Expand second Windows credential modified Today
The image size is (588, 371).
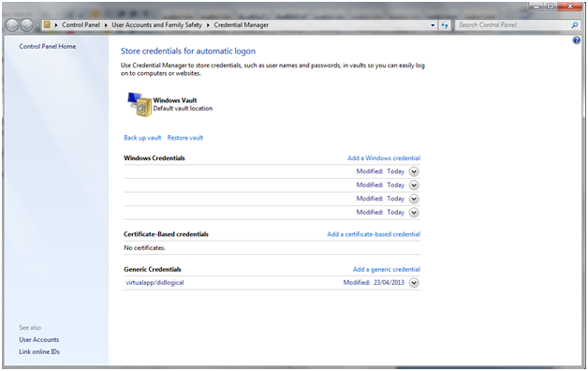coord(414,185)
